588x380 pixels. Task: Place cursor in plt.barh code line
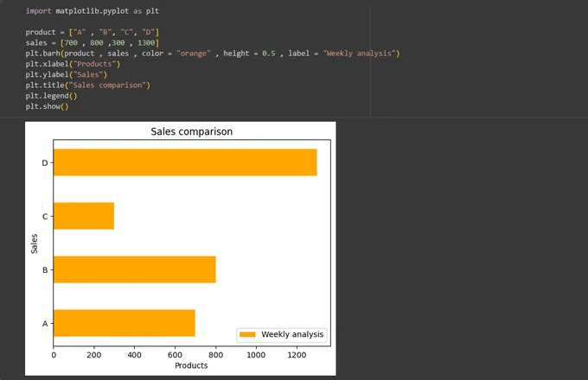coord(213,54)
